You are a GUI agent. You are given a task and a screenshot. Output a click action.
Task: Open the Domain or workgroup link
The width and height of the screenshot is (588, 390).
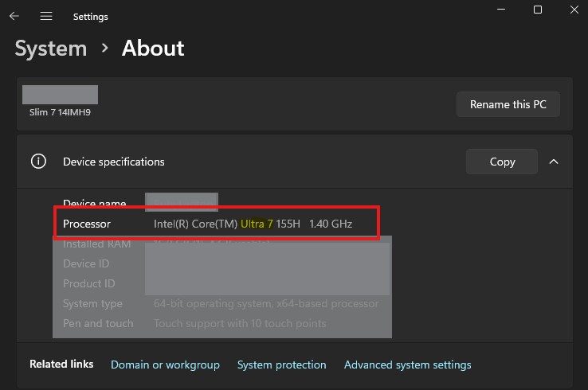click(165, 365)
